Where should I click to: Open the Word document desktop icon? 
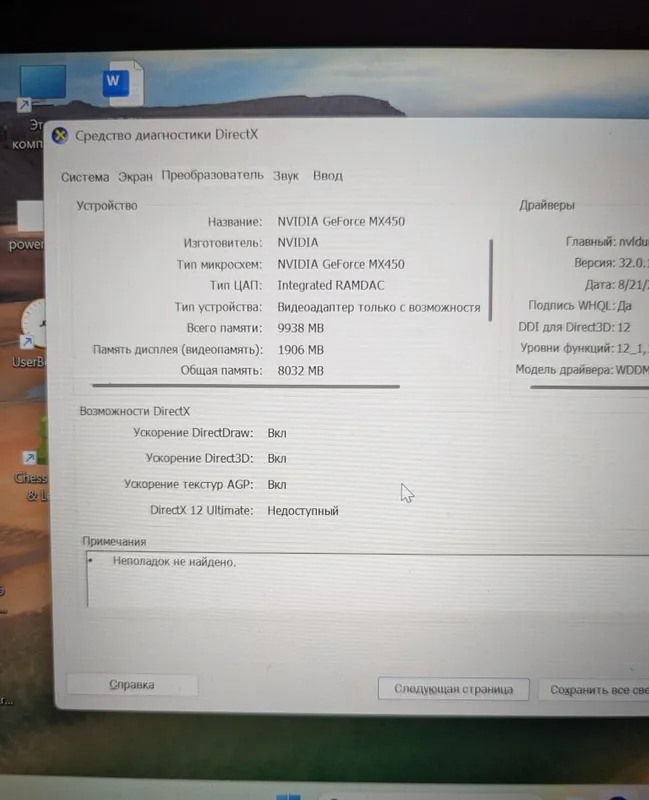123,83
